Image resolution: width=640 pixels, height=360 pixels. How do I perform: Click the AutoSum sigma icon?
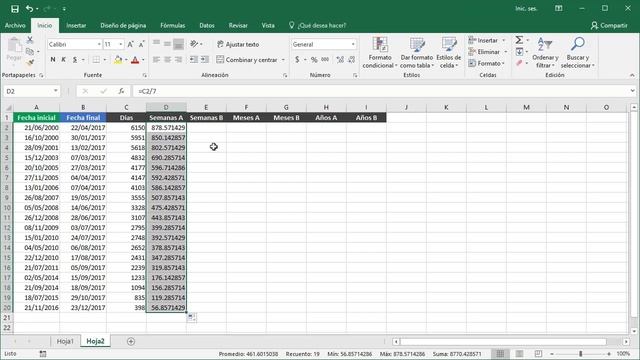click(x=519, y=40)
